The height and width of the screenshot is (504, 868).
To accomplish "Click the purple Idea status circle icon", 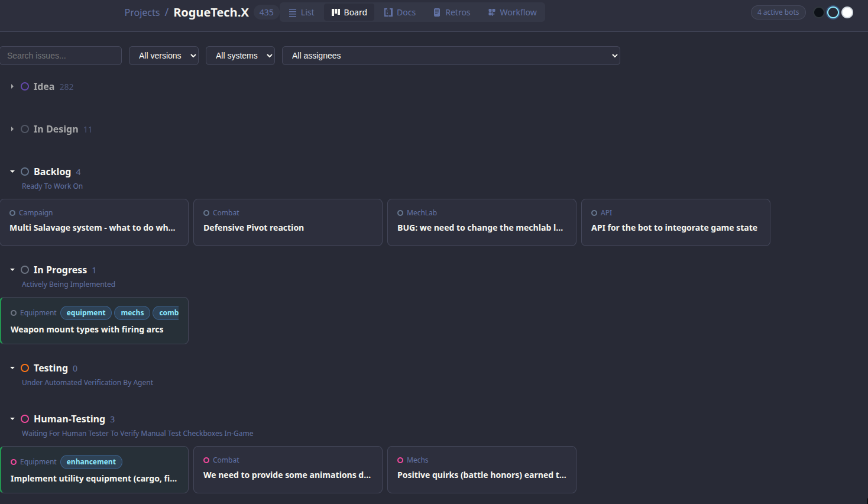I will (25, 86).
